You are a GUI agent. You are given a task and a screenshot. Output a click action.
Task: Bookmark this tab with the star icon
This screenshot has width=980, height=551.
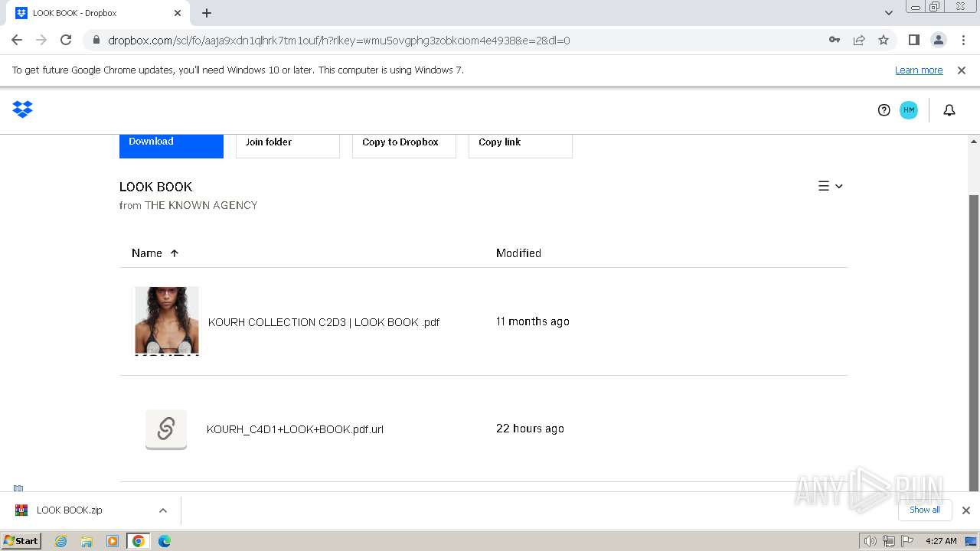coord(884,40)
